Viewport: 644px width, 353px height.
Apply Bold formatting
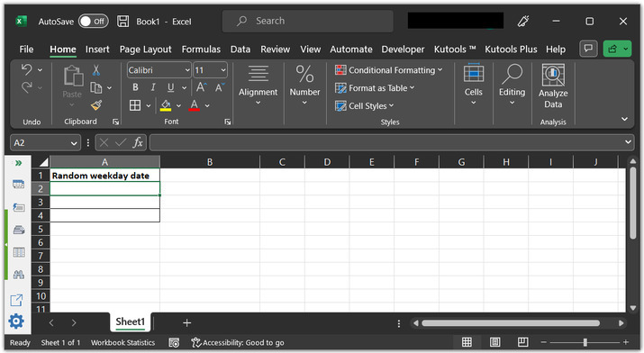coord(135,87)
